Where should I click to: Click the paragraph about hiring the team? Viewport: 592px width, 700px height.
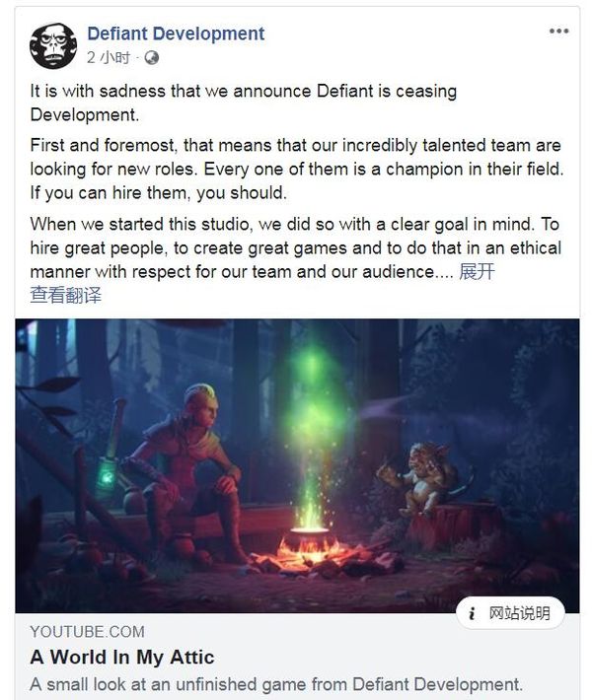297,170
